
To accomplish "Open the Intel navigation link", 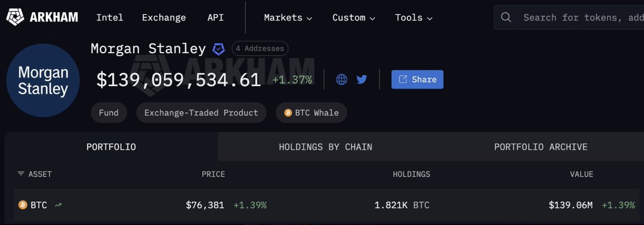I will (109, 18).
